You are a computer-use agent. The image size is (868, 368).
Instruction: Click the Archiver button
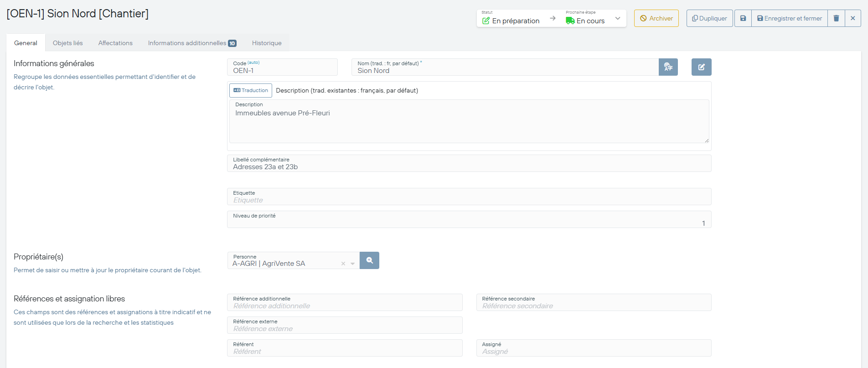point(656,19)
